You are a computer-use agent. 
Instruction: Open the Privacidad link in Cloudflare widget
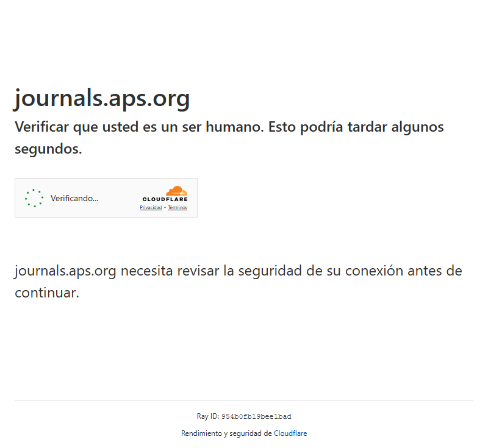151,207
